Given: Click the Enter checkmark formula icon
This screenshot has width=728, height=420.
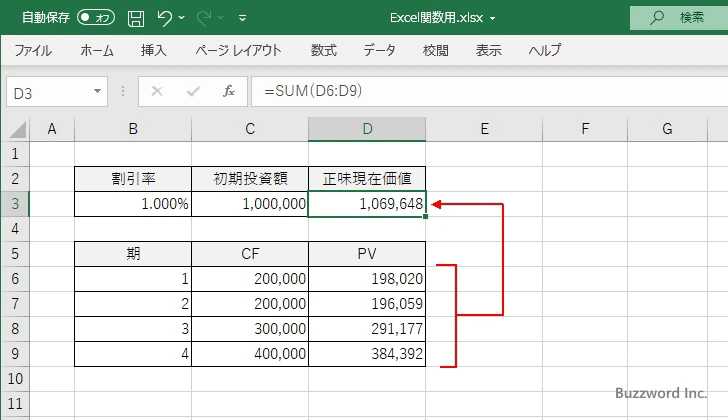Looking at the screenshot, I should click(x=193, y=91).
